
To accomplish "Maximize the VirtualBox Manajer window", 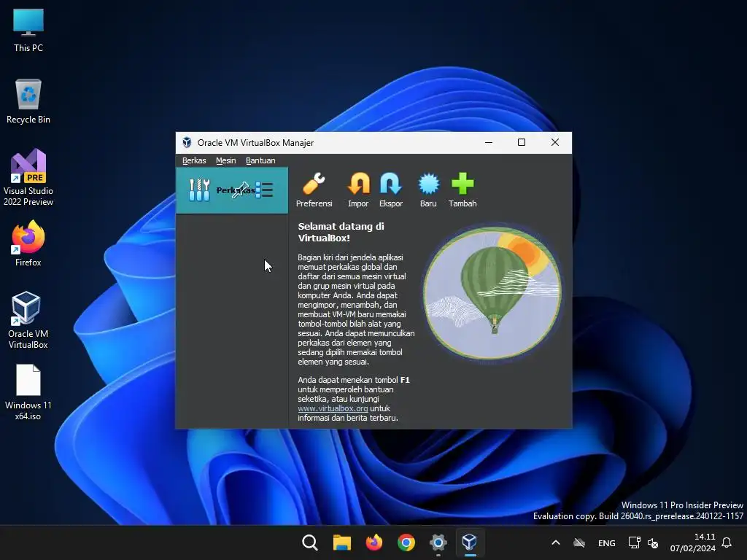I will pyautogui.click(x=522, y=142).
